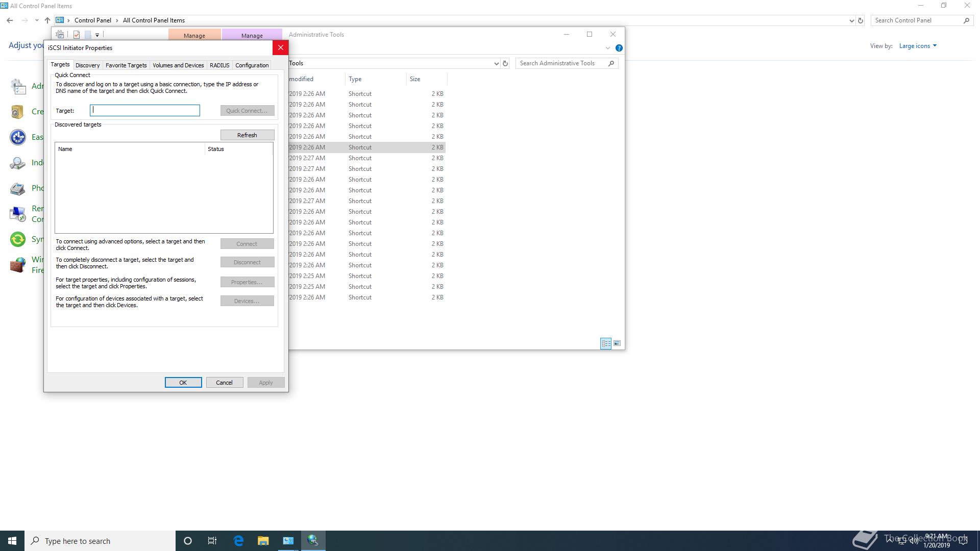The width and height of the screenshot is (980, 551).
Task: Open the View by Large icons dropdown
Action: click(918, 46)
